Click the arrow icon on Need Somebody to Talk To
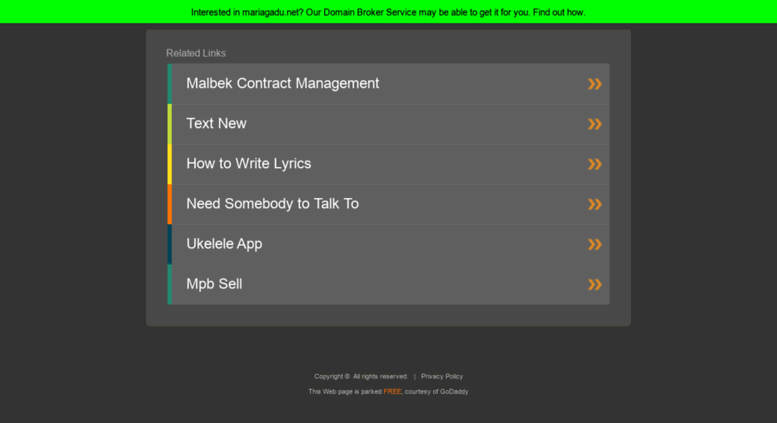 coord(595,204)
